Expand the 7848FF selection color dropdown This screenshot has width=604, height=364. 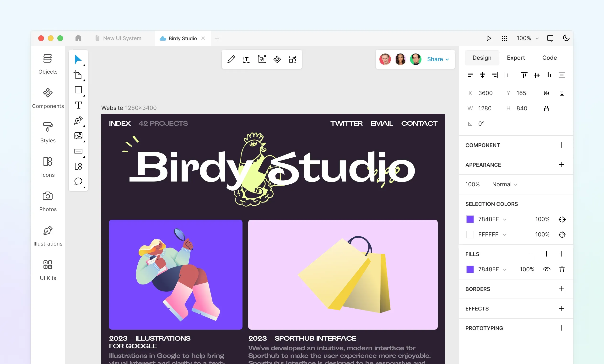504,220
